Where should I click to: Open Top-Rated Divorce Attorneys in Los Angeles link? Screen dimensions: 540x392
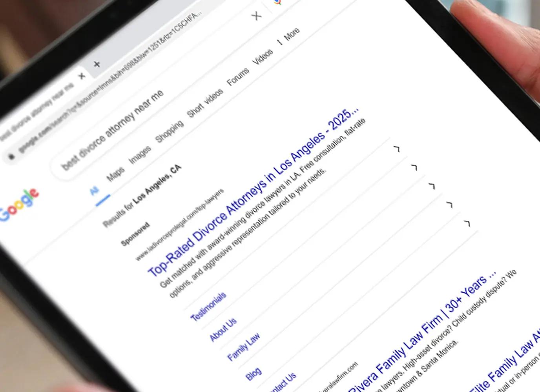click(253, 192)
